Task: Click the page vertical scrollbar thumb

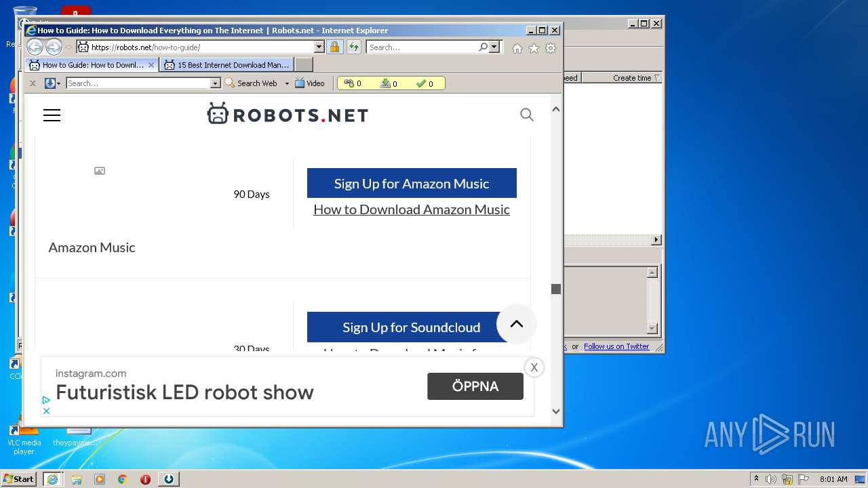Action: (556, 289)
